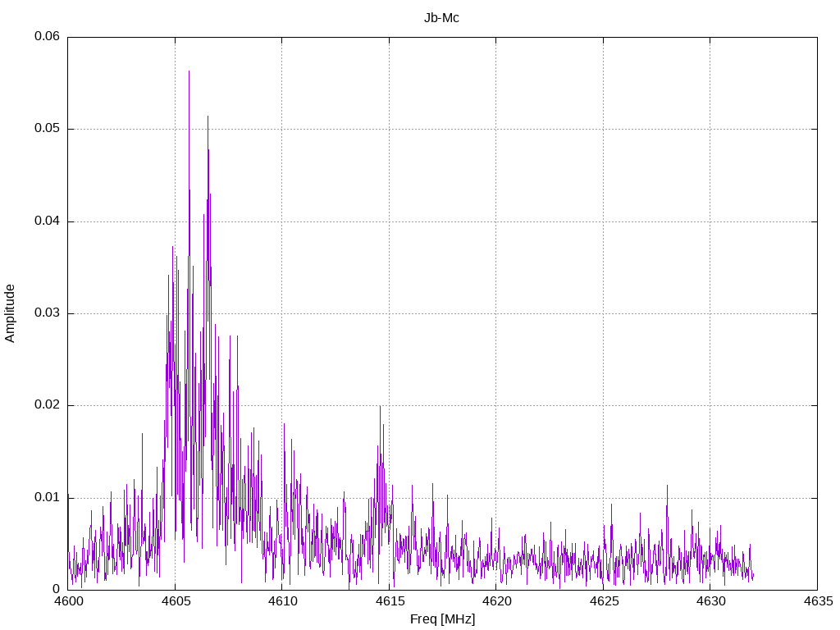Select the Freq [MHz] x-axis label
The width and height of the screenshot is (840, 630).
pyautogui.click(x=442, y=619)
